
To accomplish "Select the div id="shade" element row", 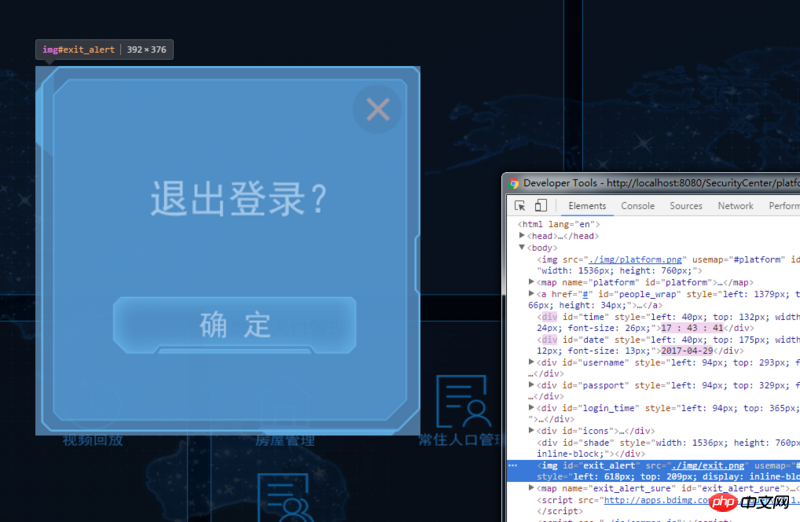I will pos(654,448).
